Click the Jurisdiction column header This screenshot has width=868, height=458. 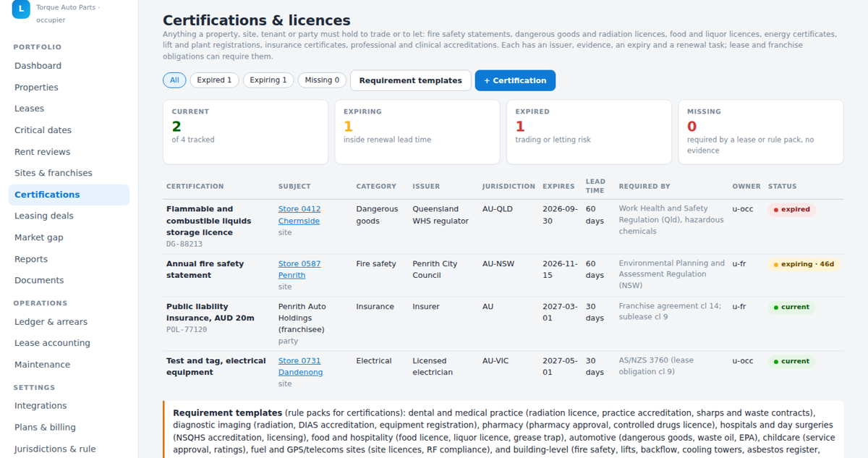pos(509,187)
